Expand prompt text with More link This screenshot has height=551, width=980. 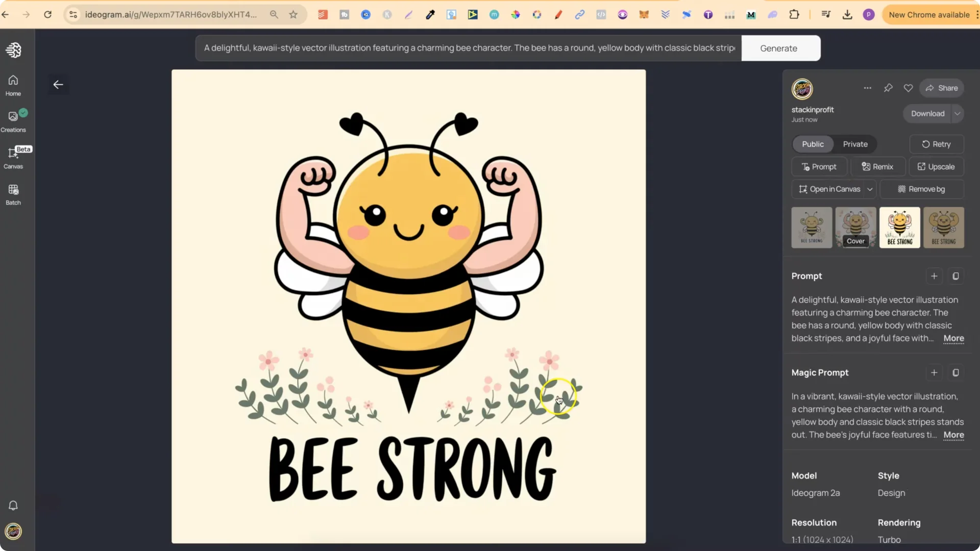coord(953,338)
